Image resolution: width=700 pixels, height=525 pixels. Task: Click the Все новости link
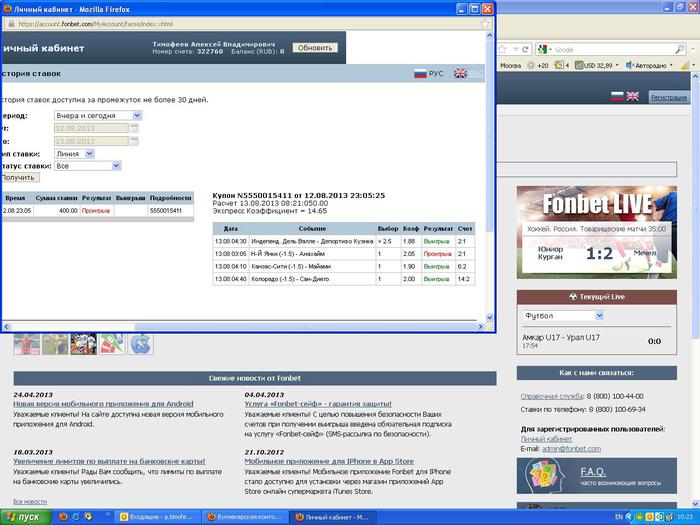pos(30,502)
